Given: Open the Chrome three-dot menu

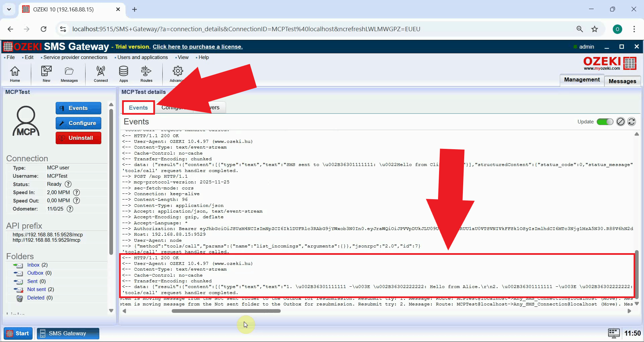Looking at the screenshot, I should [634, 29].
